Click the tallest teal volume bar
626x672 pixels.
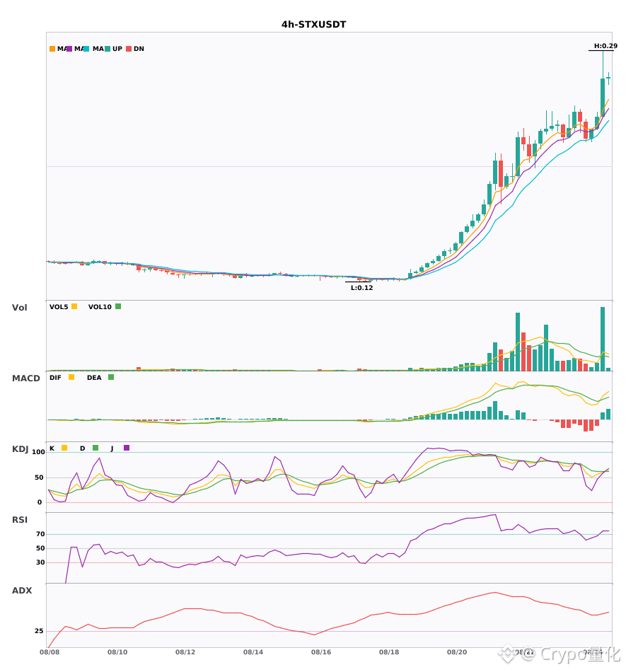(x=603, y=339)
